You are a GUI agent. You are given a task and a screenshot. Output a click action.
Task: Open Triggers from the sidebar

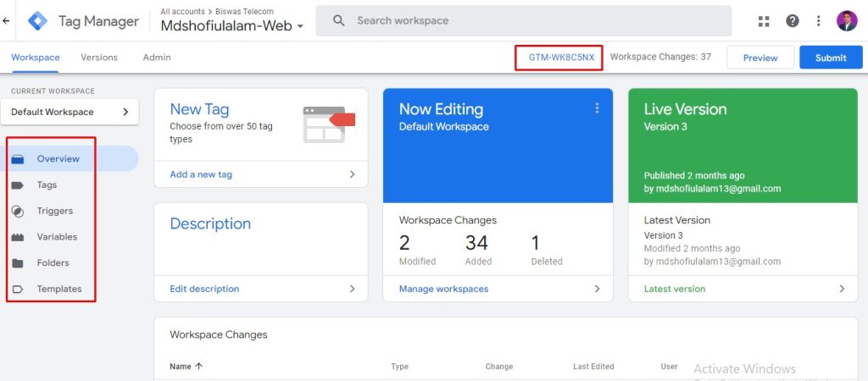tap(54, 211)
